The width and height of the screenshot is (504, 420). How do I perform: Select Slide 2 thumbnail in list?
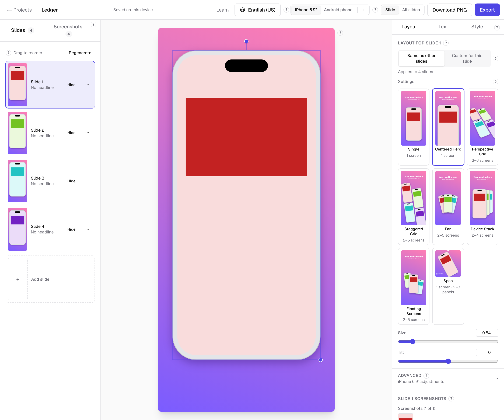(17, 133)
